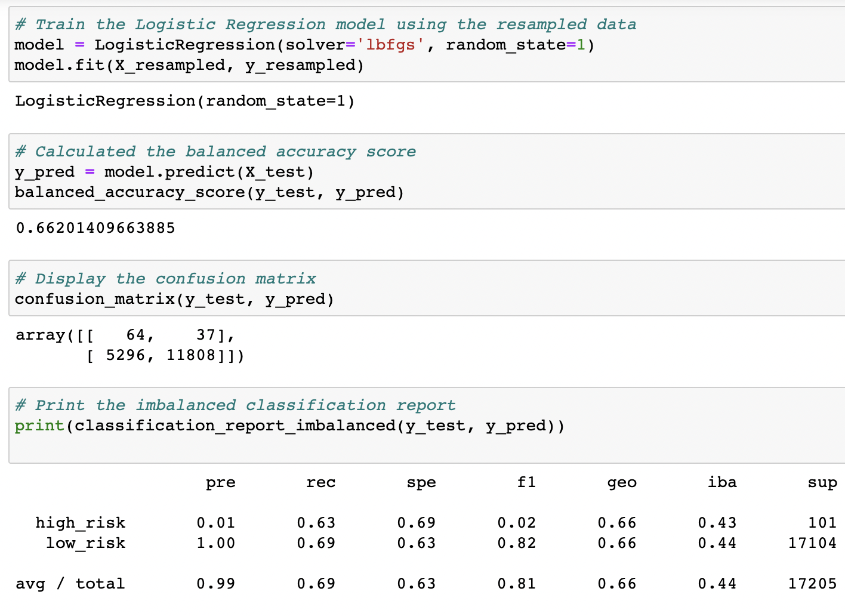Click low_risk precision value 1.00
This screenshot has width=845, height=616.
tap(216, 543)
